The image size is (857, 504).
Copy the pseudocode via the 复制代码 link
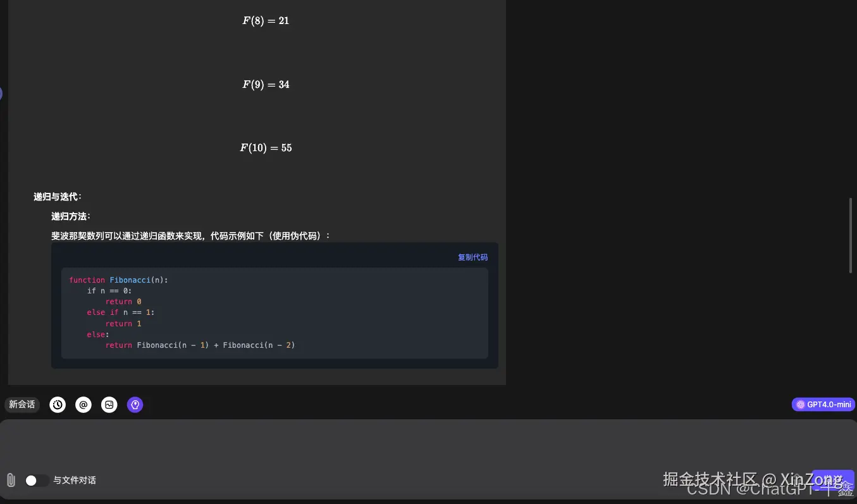pyautogui.click(x=472, y=257)
